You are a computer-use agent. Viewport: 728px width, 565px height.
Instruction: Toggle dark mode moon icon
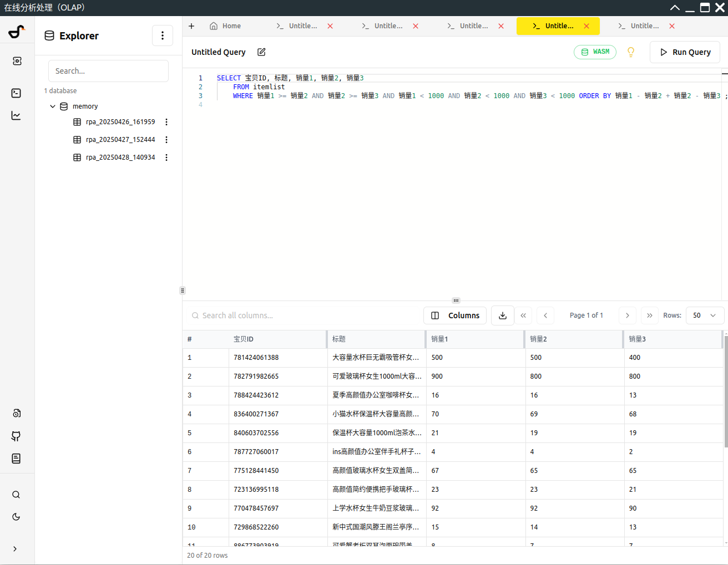point(17,517)
